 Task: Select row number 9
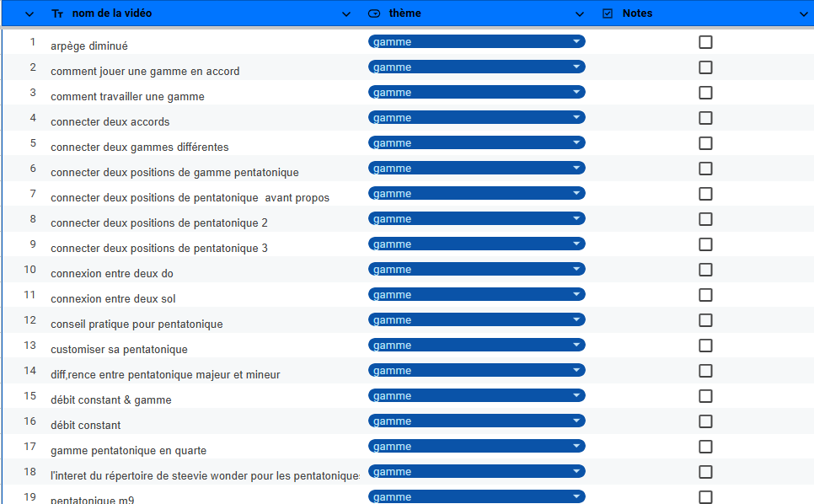[x=33, y=244]
